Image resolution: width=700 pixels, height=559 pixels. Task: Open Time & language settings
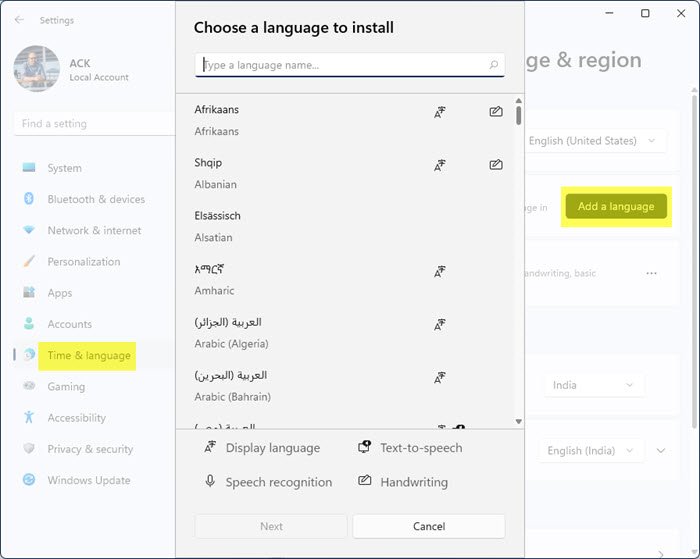[88, 355]
